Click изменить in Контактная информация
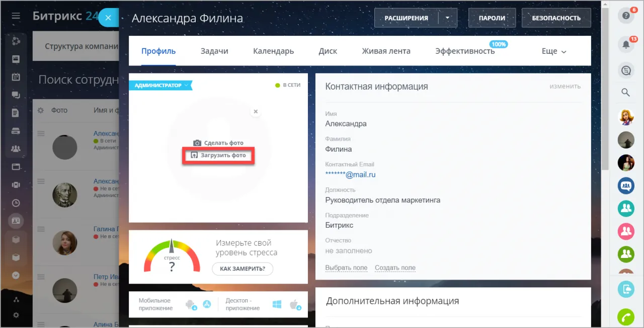 565,86
